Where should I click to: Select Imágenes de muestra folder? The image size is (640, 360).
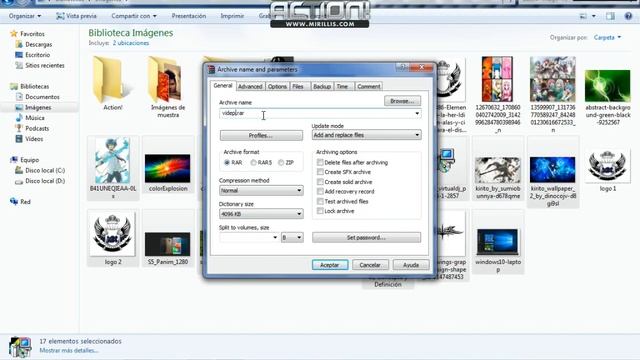(x=168, y=80)
